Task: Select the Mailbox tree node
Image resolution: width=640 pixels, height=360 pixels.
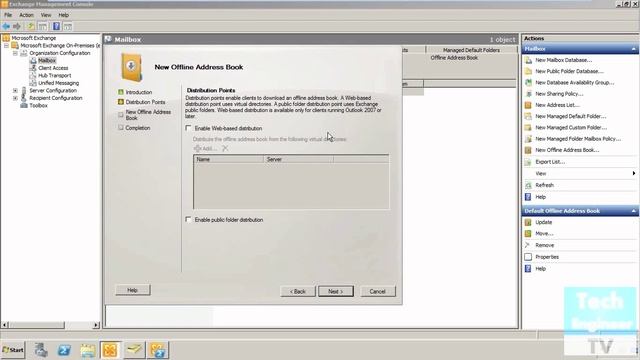Action: (47, 60)
